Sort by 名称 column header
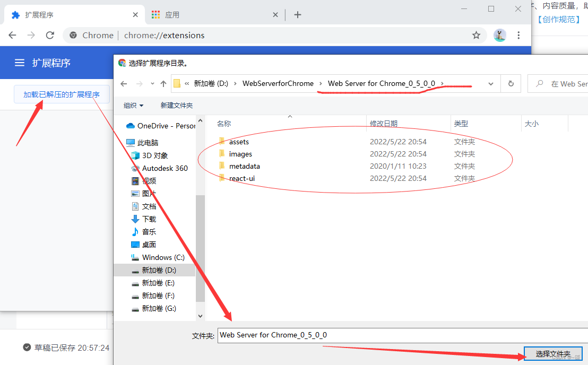Image resolution: width=588 pixels, height=365 pixels. pyautogui.click(x=224, y=124)
